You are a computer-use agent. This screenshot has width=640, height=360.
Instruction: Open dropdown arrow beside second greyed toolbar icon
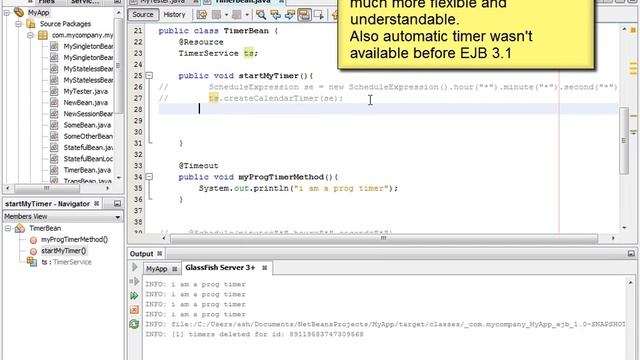(x=247, y=15)
